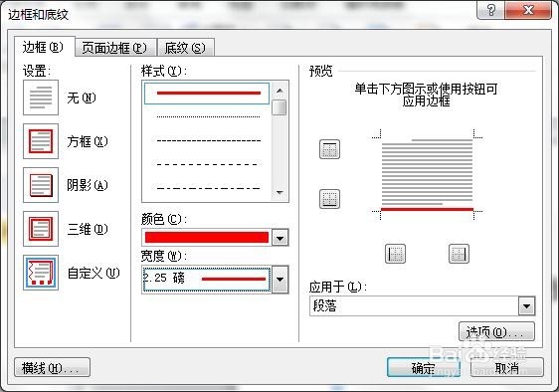The width and height of the screenshot is (559, 392).
Task: Click the paragraph preview diagram
Action: [x=427, y=174]
